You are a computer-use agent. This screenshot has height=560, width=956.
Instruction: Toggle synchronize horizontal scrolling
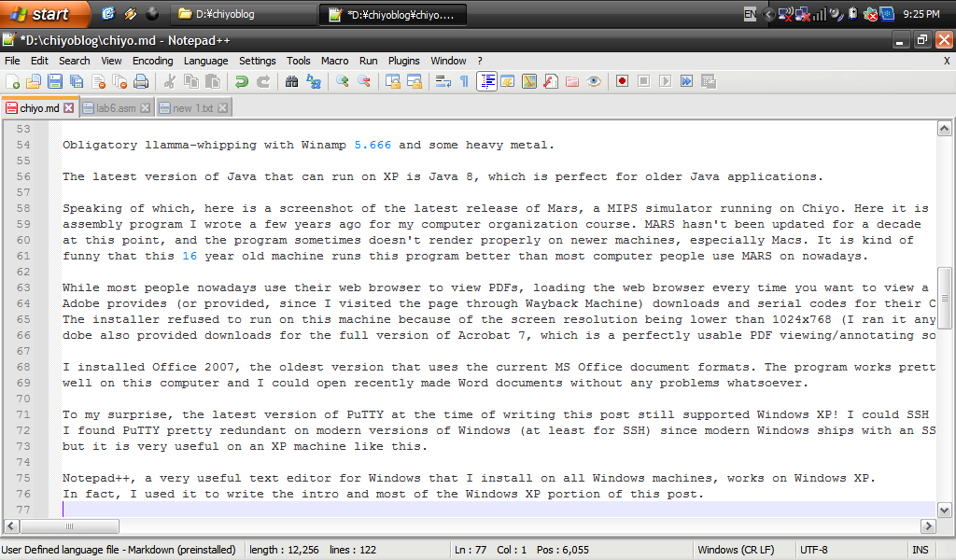[x=415, y=81]
